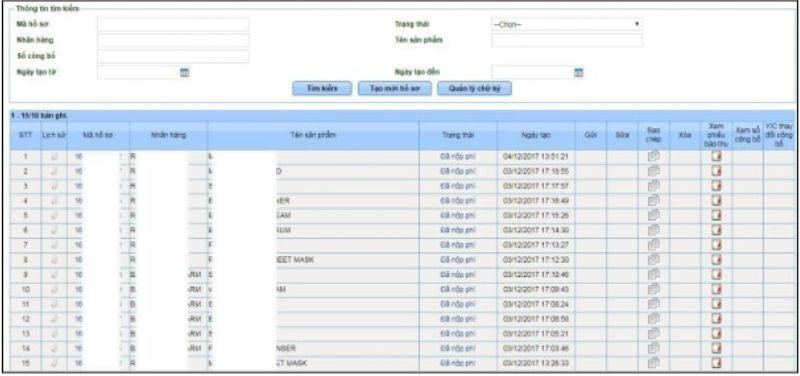The image size is (800, 376).
Task: View fee receipt for row 11
Action: [x=717, y=304]
